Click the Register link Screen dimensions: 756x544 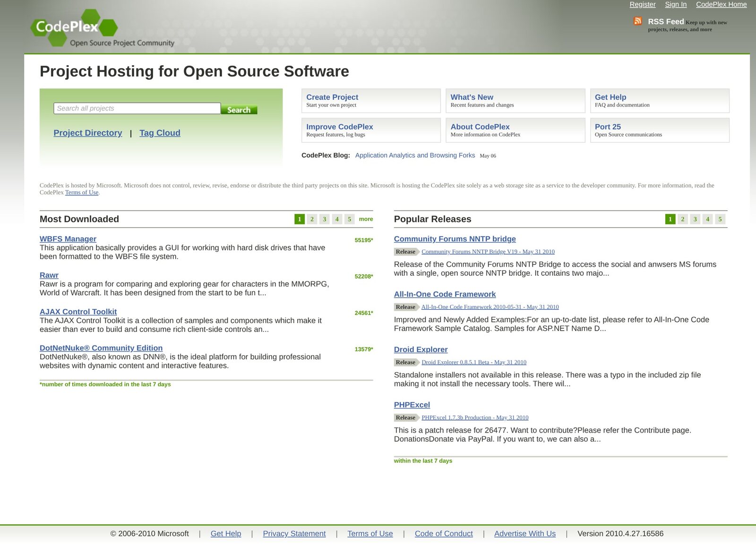tap(642, 4)
